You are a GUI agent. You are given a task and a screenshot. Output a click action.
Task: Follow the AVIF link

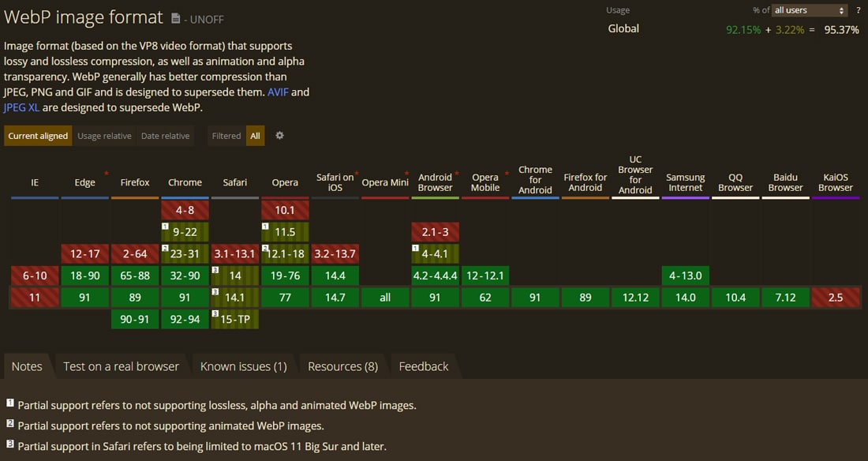[x=279, y=92]
